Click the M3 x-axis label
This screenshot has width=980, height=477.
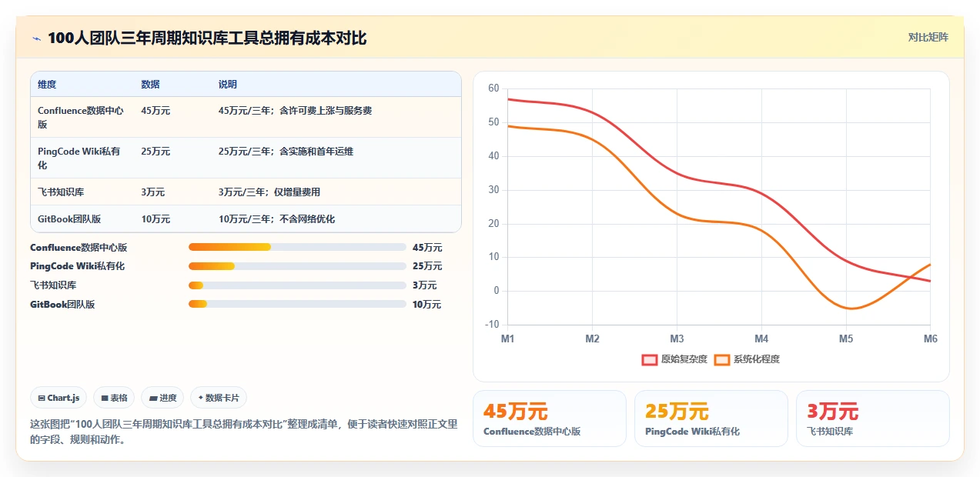click(x=677, y=339)
